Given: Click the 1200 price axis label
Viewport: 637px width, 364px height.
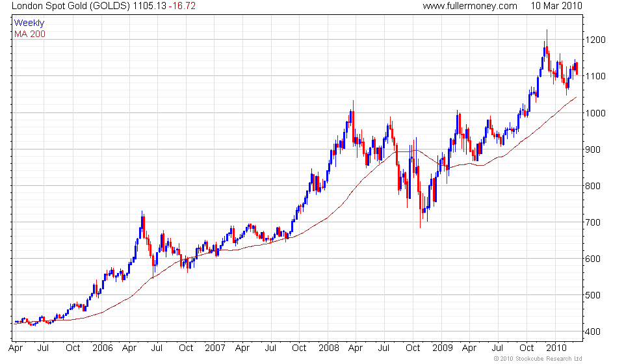Looking at the screenshot, I should click(595, 40).
